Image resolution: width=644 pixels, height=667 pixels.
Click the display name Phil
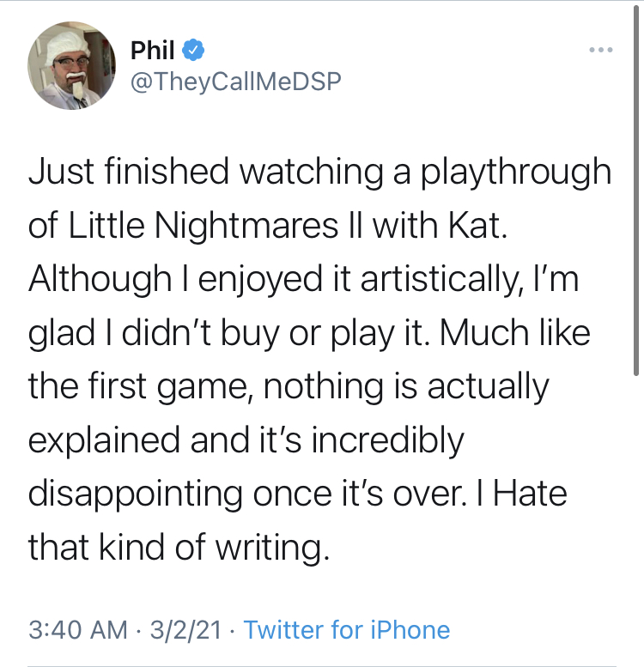(x=152, y=50)
